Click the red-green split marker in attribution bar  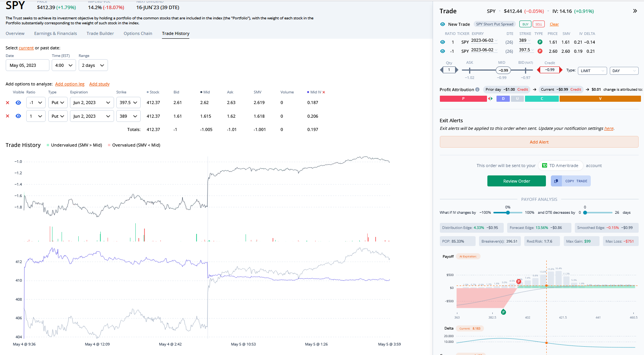pos(490,99)
